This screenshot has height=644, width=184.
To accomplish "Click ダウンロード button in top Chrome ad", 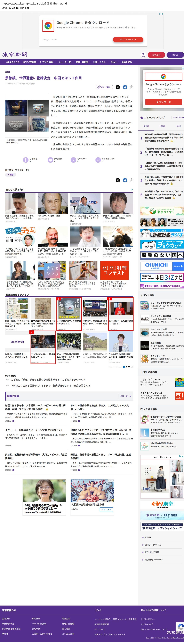I will point(128,39).
